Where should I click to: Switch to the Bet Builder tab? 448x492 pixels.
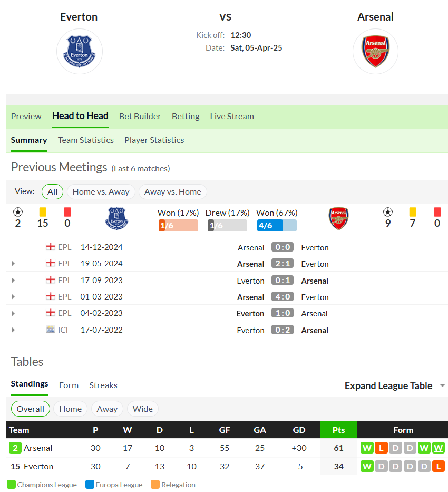pos(140,117)
